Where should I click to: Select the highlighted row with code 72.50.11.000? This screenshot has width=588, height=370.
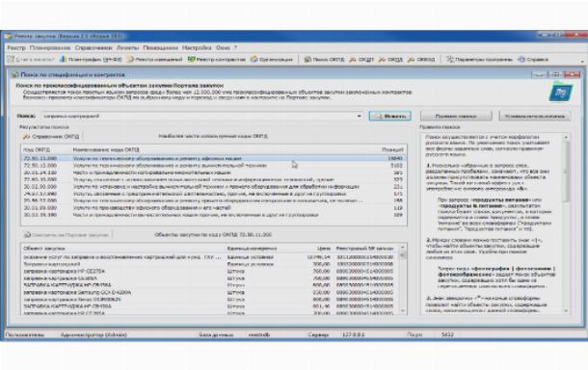[213, 158]
